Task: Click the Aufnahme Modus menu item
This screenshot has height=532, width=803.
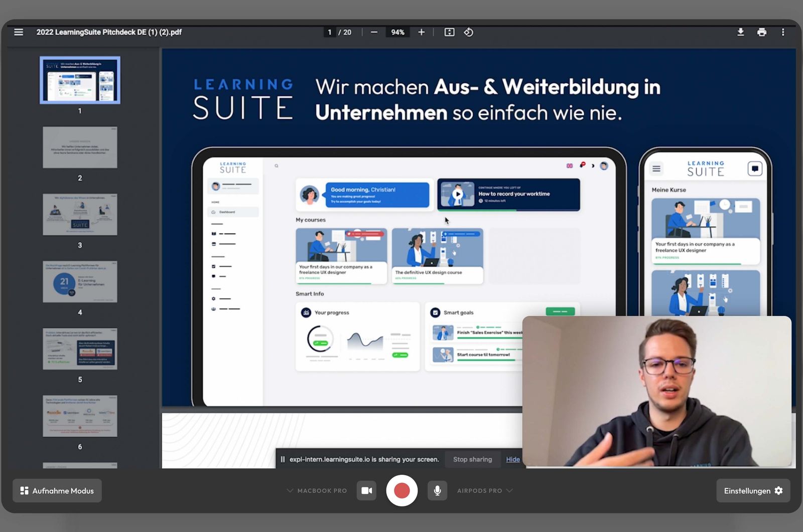Action: (x=57, y=490)
